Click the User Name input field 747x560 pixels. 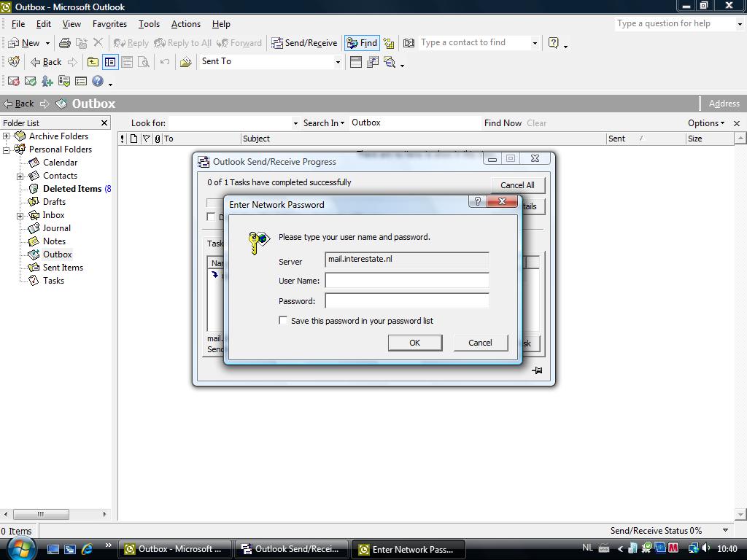[407, 281]
